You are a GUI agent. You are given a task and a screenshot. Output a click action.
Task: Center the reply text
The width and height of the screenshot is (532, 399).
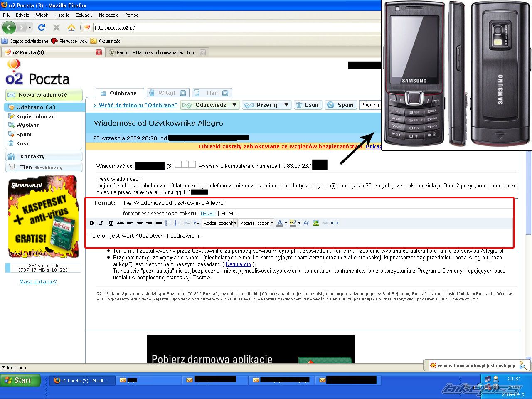coord(140,223)
